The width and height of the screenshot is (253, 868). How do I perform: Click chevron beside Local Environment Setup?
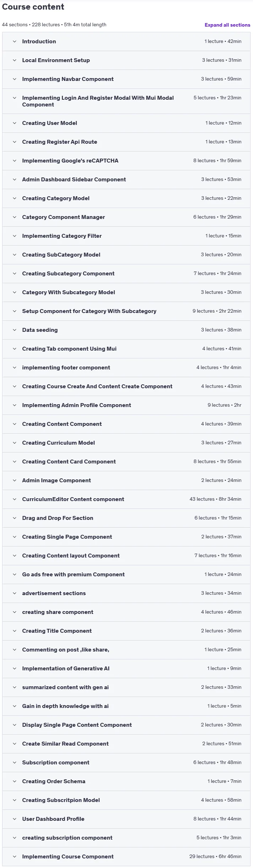[15, 60]
